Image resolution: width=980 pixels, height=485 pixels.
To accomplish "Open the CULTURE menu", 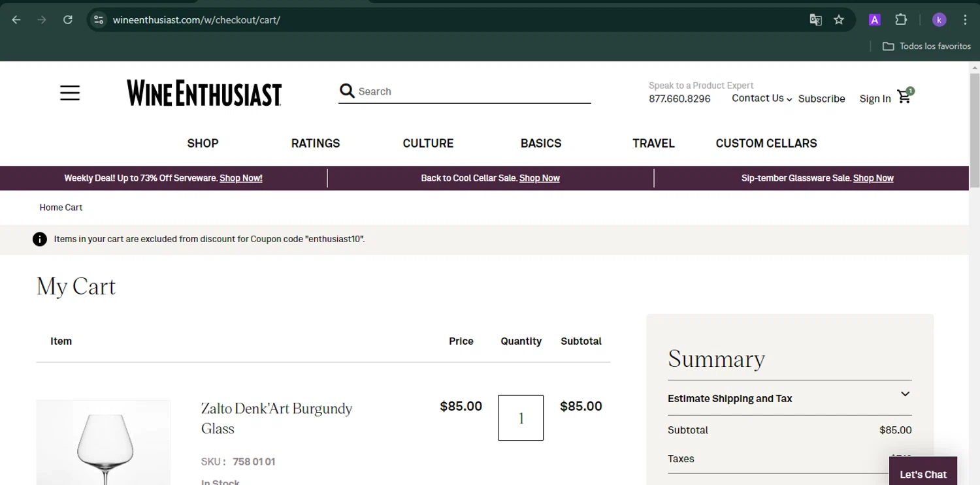I will pyautogui.click(x=428, y=143).
